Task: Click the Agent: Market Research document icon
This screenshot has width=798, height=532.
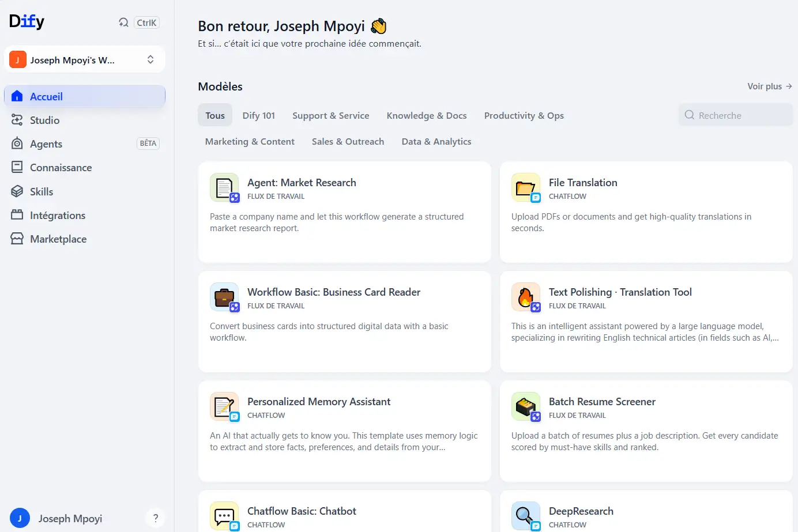Action: coord(224,187)
